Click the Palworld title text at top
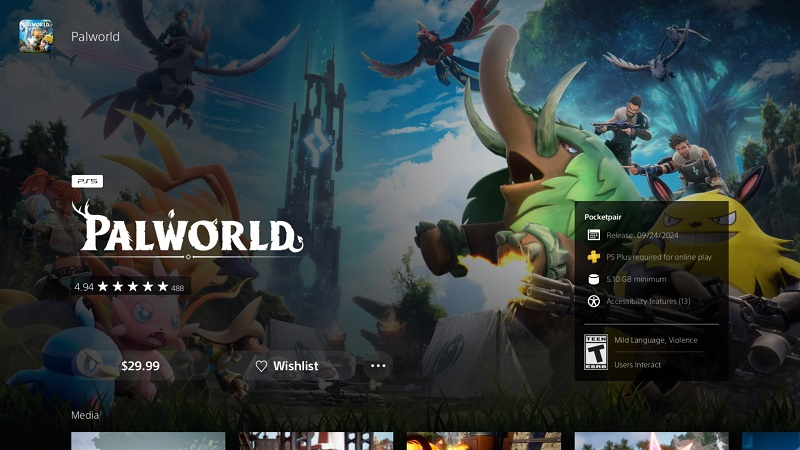The height and width of the screenshot is (450, 800). [95, 37]
